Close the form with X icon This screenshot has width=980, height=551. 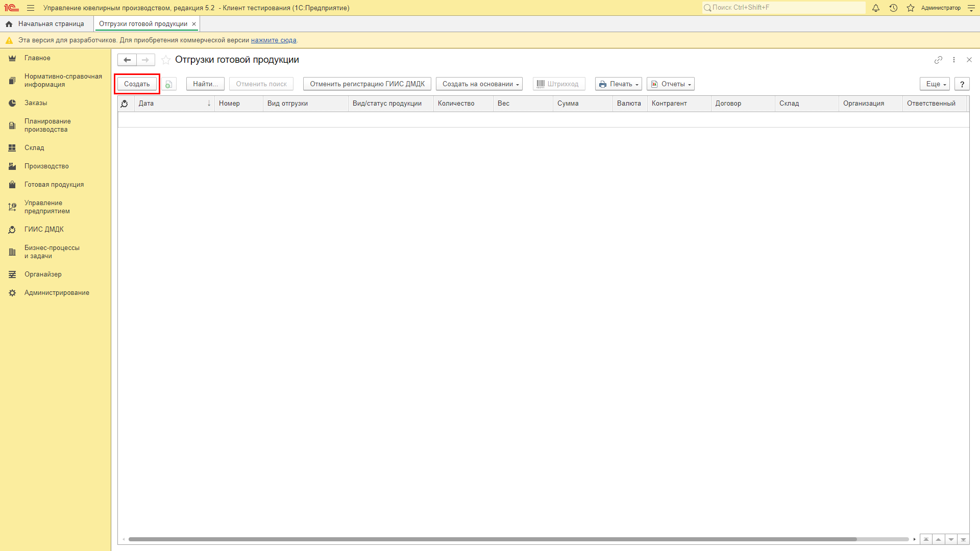click(969, 60)
